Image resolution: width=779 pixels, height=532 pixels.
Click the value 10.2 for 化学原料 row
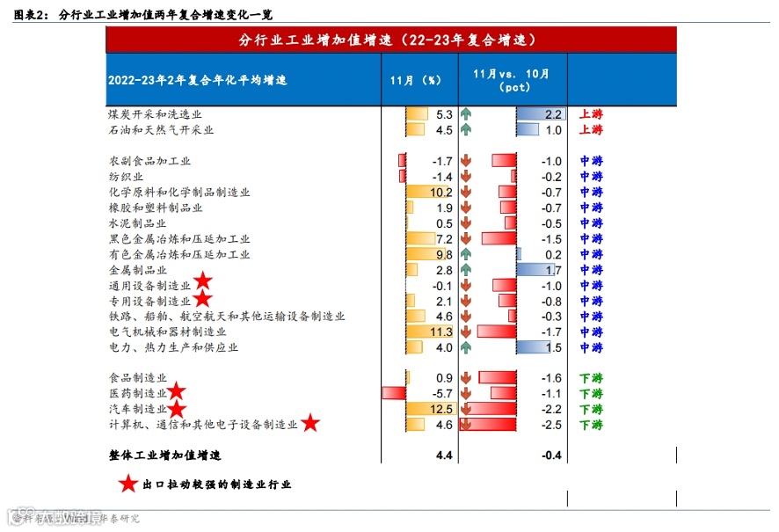point(441,193)
